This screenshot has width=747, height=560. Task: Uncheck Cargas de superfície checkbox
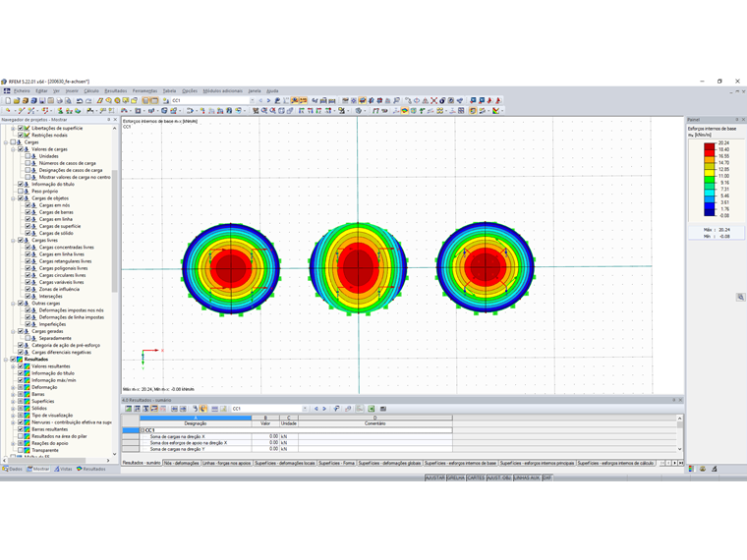click(x=28, y=226)
